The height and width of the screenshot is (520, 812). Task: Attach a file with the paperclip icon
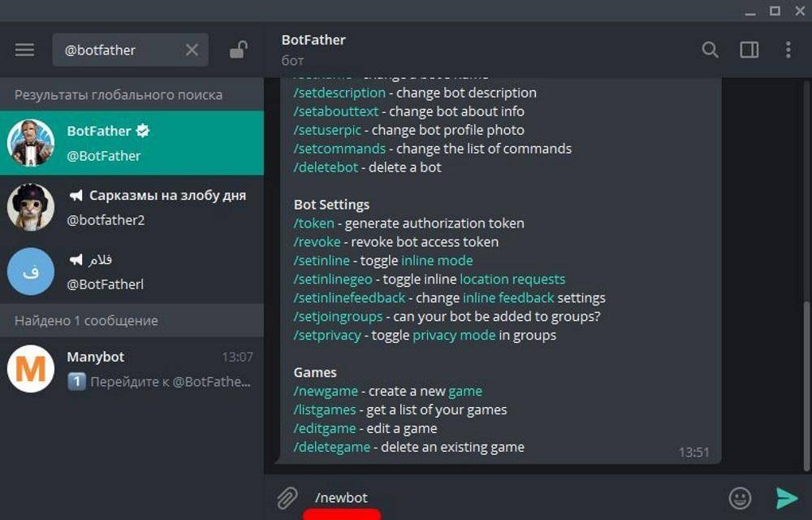[x=287, y=498]
